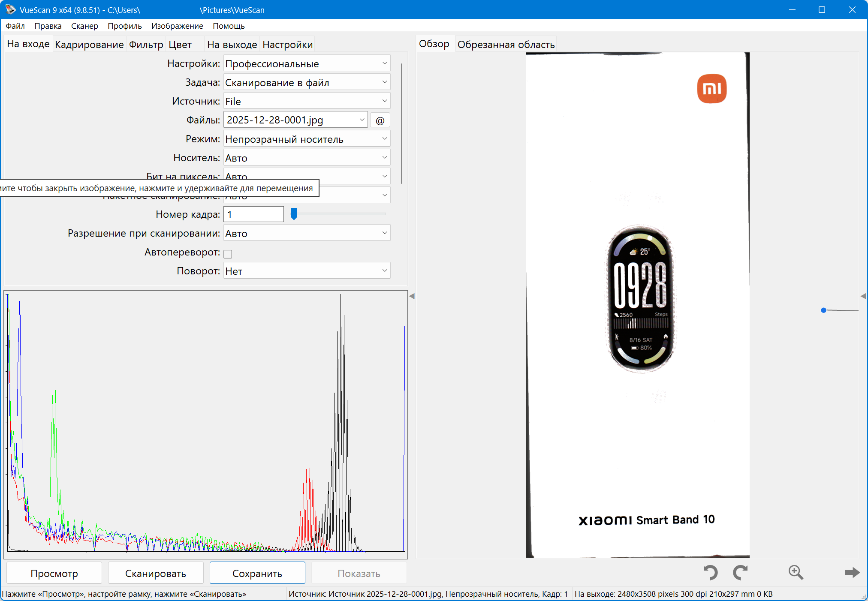
Task: Click the @ button next to Файлы
Action: [x=380, y=120]
